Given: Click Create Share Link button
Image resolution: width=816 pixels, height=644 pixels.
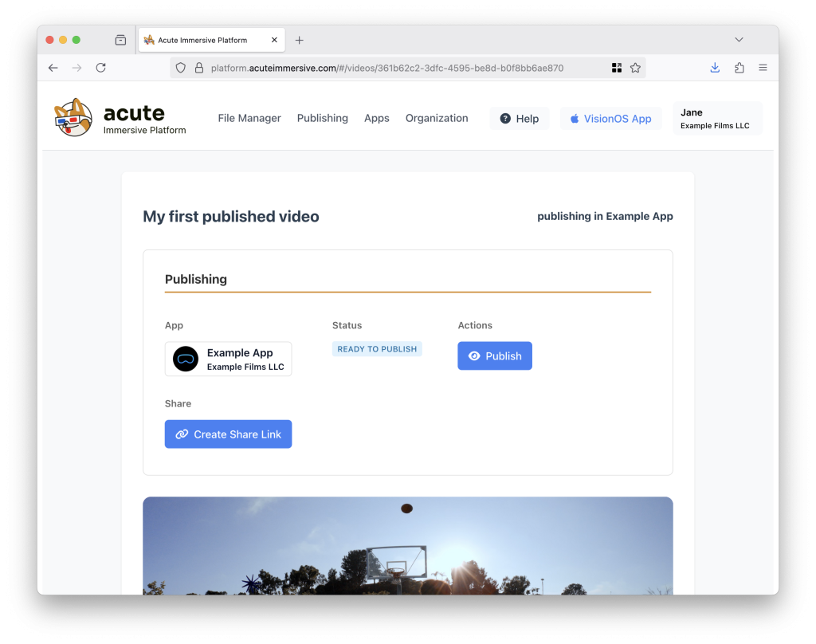Looking at the screenshot, I should coord(228,434).
